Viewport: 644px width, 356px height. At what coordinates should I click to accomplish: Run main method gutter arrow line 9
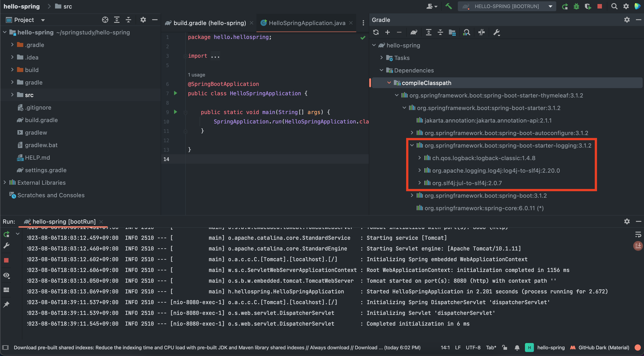pyautogui.click(x=175, y=112)
